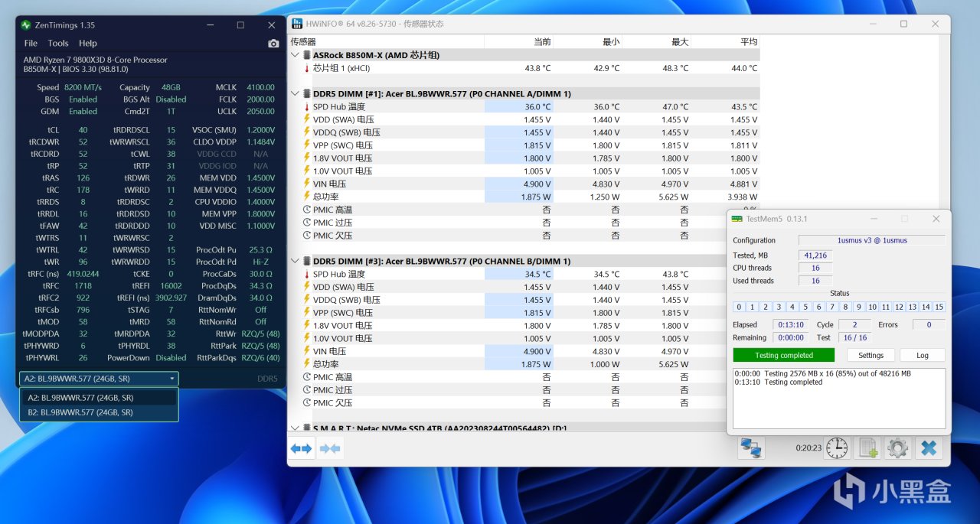The image size is (980, 524).
Task: Open HWiNFO sensor settings gear icon
Action: pos(897,448)
